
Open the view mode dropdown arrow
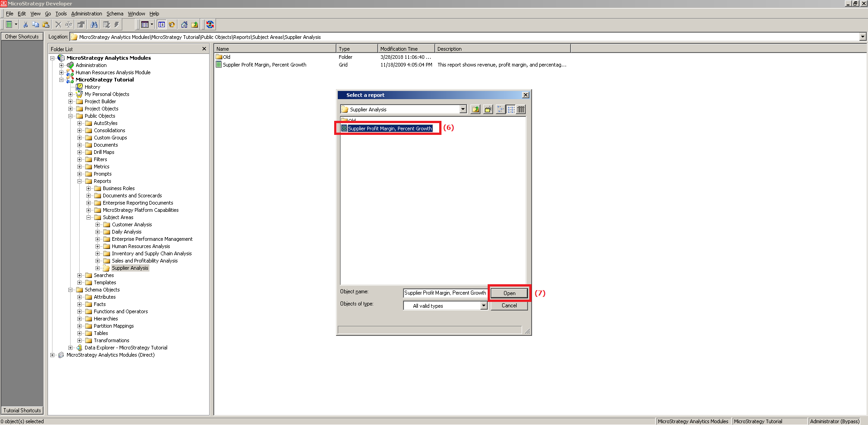(x=152, y=24)
